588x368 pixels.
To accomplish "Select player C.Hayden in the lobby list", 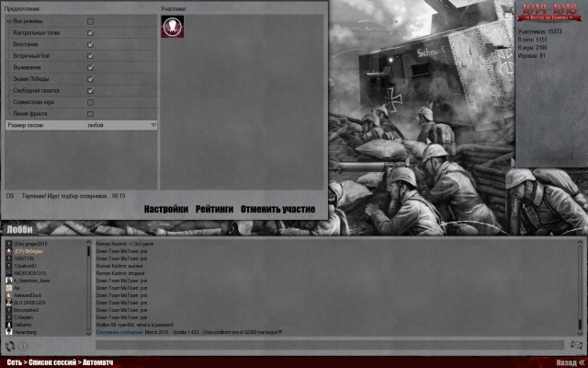I will tap(23, 317).
